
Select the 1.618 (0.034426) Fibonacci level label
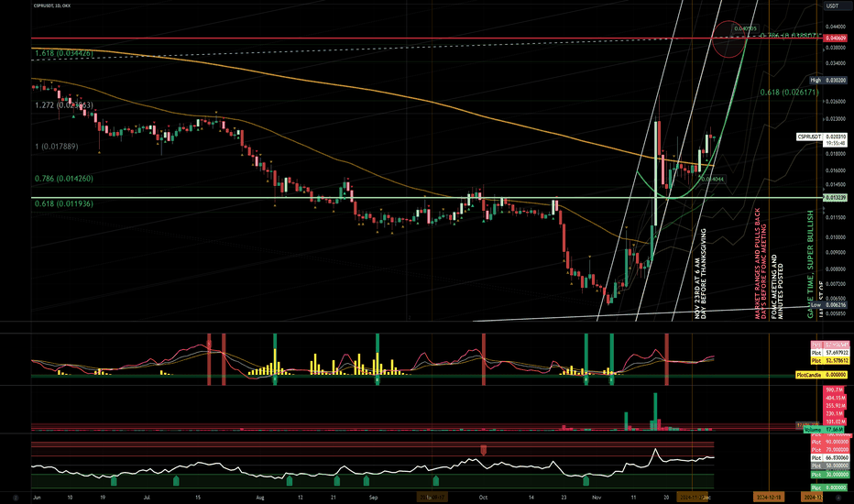pos(64,53)
